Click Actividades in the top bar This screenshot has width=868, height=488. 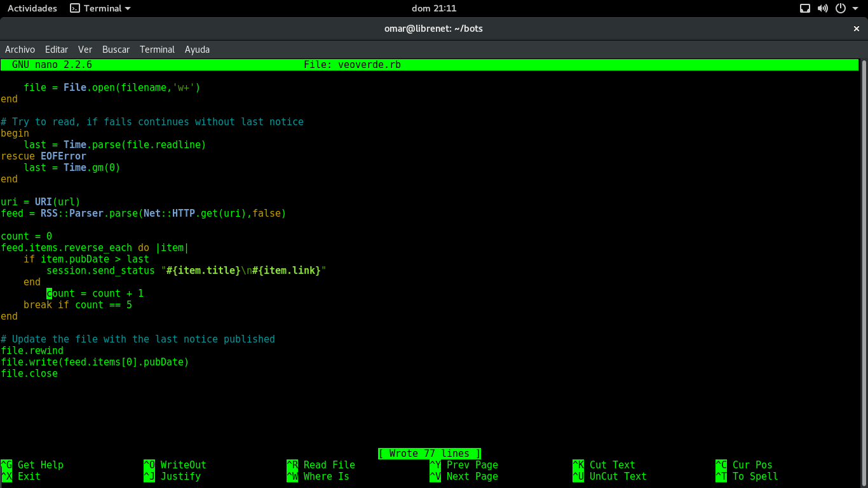32,8
